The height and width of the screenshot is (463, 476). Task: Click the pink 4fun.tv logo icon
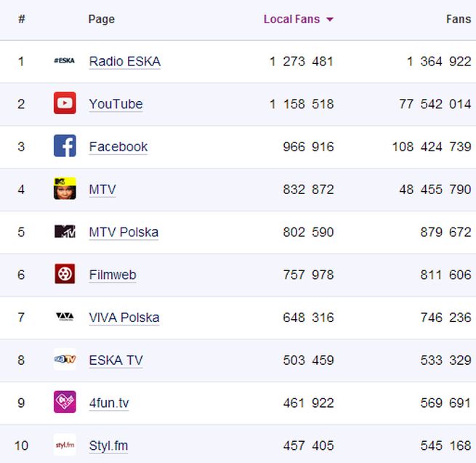(65, 402)
